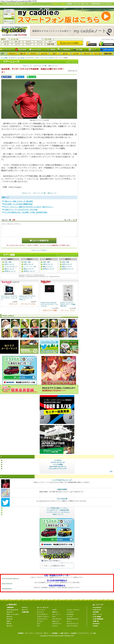Click the ツイート share button
Viewport: 114px width, 644px height.
coord(20,77)
